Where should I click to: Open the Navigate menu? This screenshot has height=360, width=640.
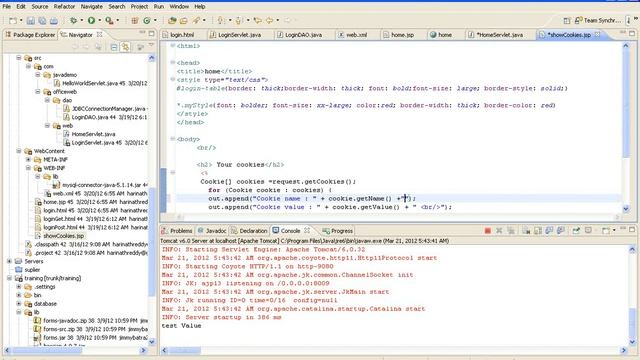click(91, 7)
